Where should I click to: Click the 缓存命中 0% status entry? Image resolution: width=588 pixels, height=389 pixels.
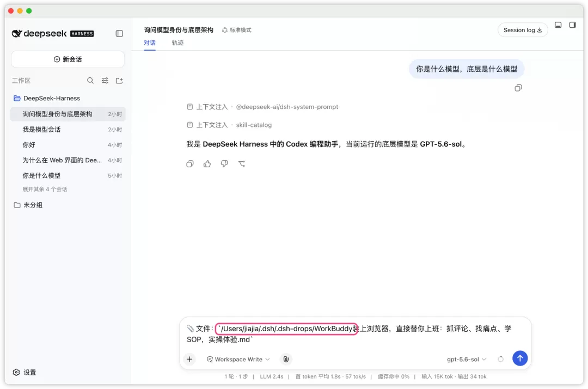(x=394, y=376)
